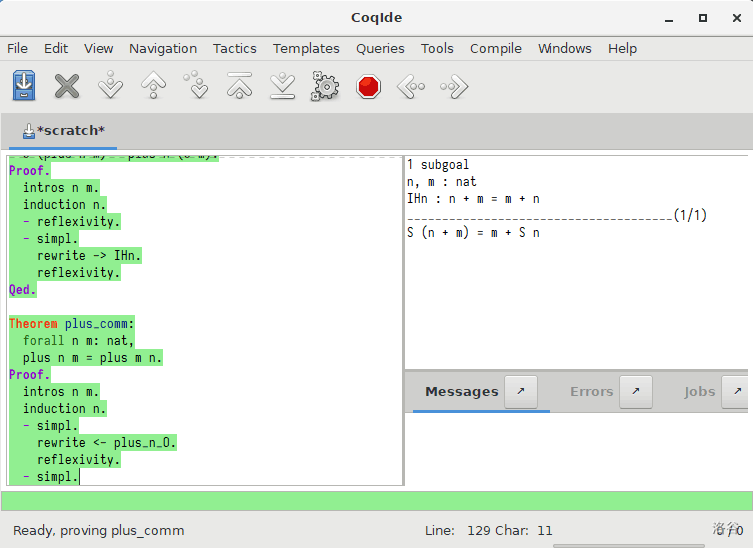Click the Save file toolbar icon
Image resolution: width=753 pixels, height=548 pixels.
click(24, 87)
